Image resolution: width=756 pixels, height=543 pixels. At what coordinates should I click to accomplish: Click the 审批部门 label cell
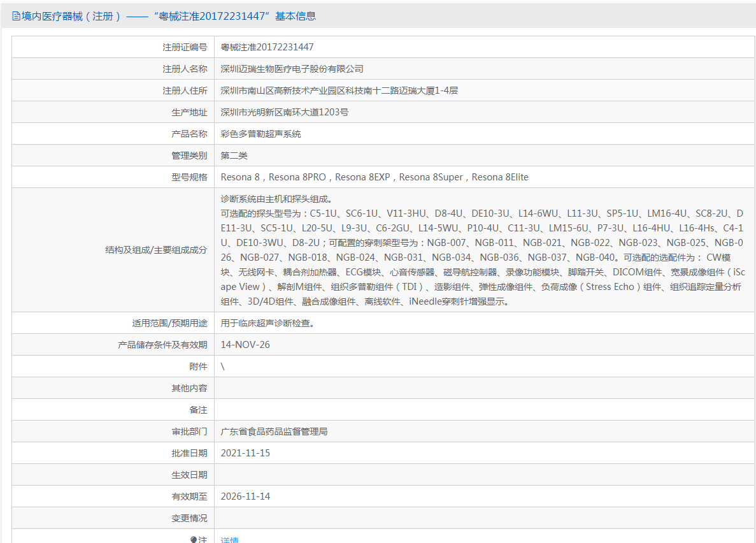[113, 431]
